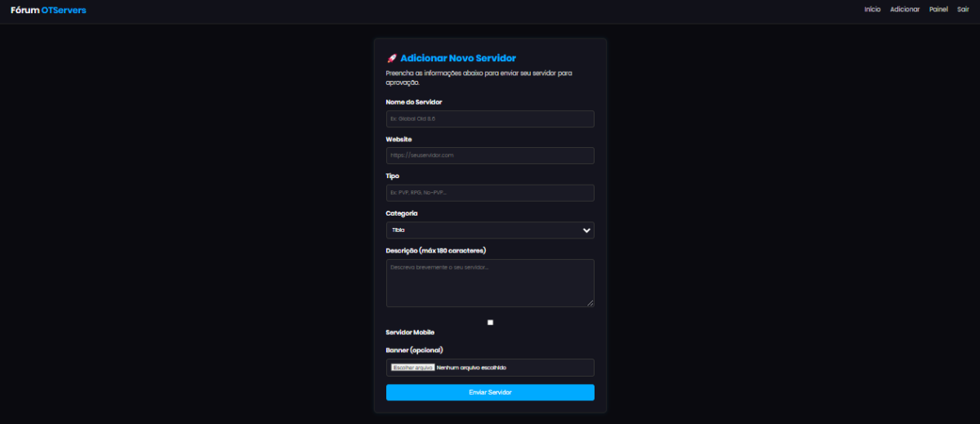Click the Adicionar Novo Servidor heading

pos(458,58)
